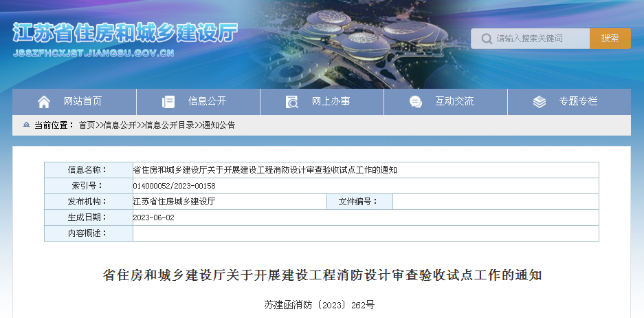Open the 网上办事 navigation menu
Screen dimensions: 644x318
tap(322, 102)
